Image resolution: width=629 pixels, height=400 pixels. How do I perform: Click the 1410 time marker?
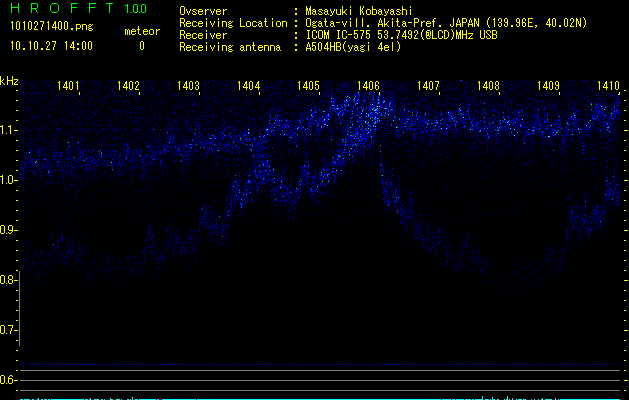(608, 85)
